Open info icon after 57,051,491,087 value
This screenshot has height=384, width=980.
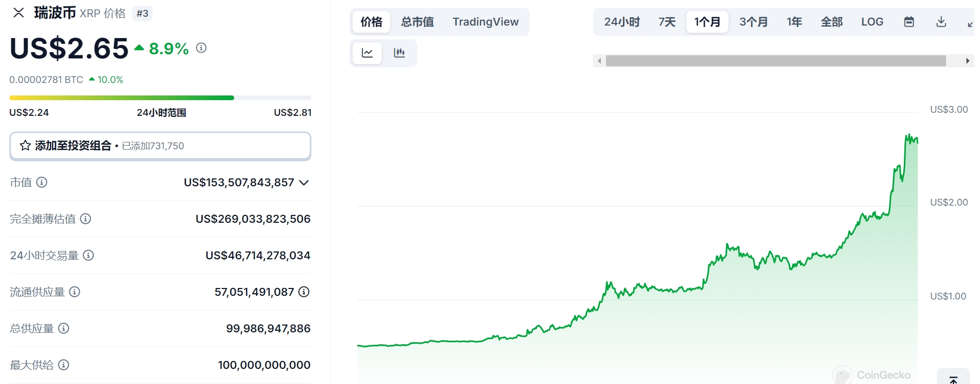(x=304, y=292)
